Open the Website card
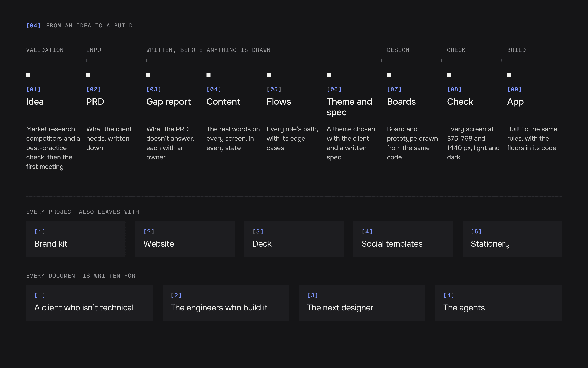588x368 pixels. (185, 239)
